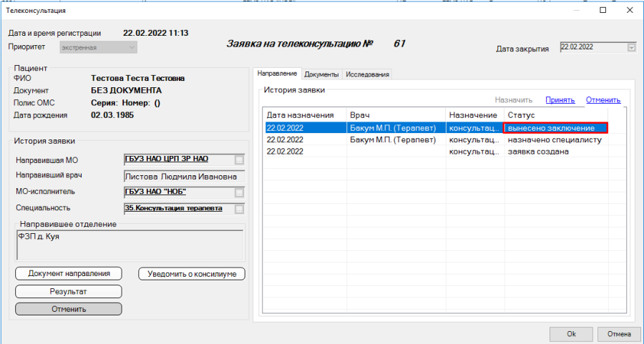644x344 pixels.
Task: Select the status cell заявка создана
Action: pyautogui.click(x=556, y=152)
